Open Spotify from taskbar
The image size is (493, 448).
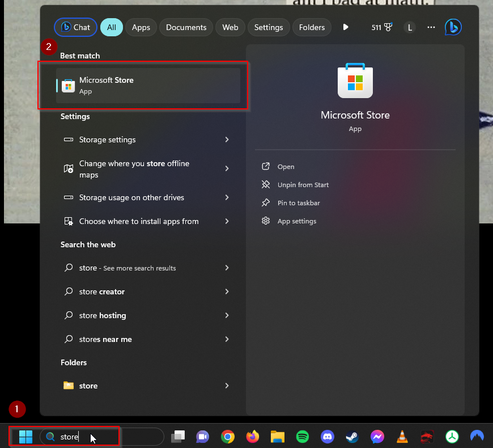point(303,437)
